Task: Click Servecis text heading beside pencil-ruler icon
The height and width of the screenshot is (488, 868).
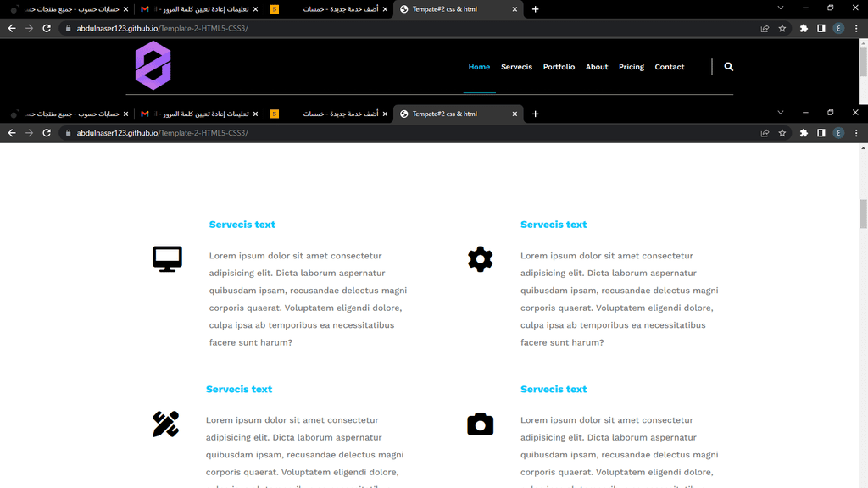Action: coord(238,389)
